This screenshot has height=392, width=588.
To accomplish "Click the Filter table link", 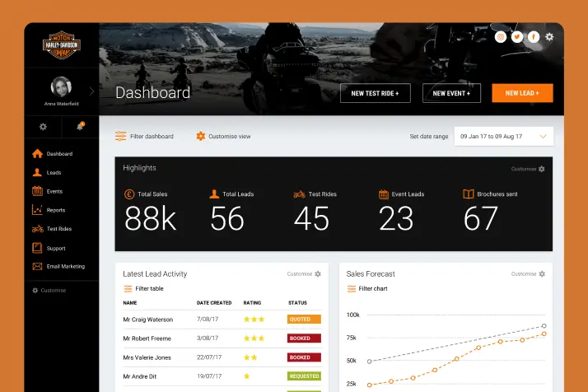I will click(149, 288).
